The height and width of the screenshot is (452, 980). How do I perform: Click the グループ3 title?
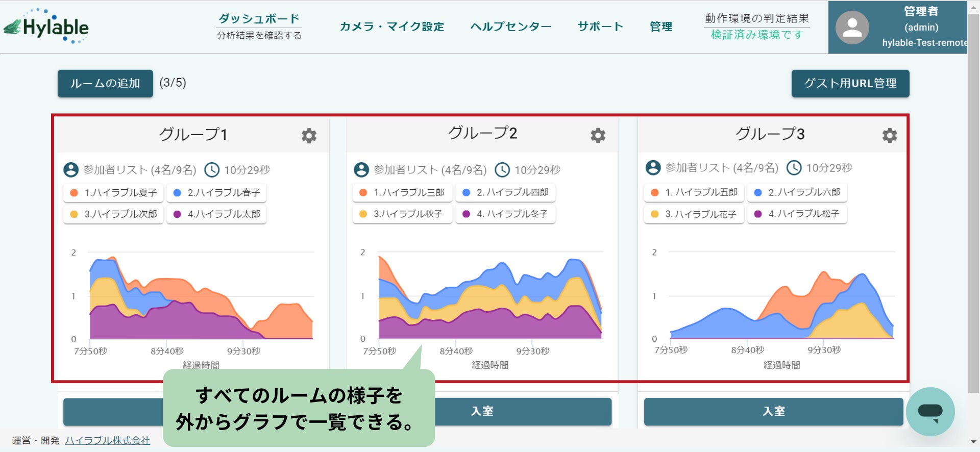(770, 134)
